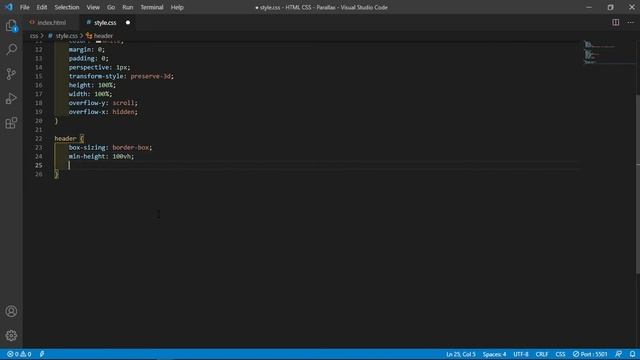This screenshot has width=640, height=360.
Task: Click the 'header' selector text
Action: [x=65, y=138]
